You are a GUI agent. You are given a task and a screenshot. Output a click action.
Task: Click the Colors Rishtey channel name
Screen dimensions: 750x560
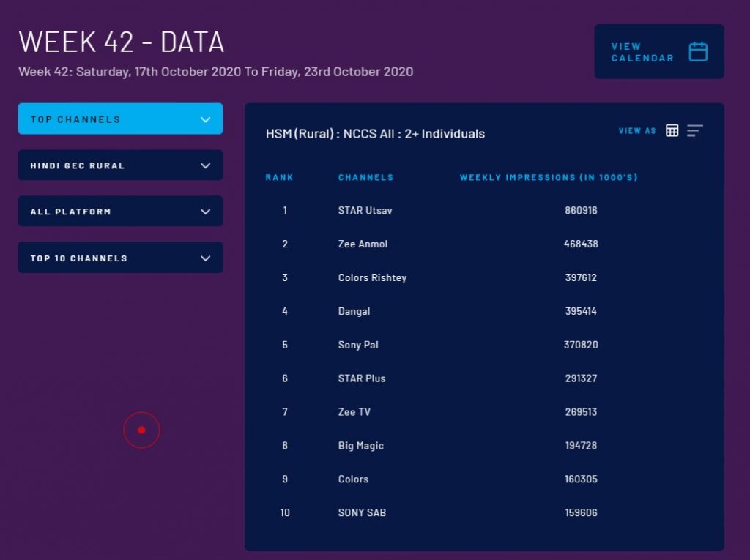pyautogui.click(x=372, y=278)
